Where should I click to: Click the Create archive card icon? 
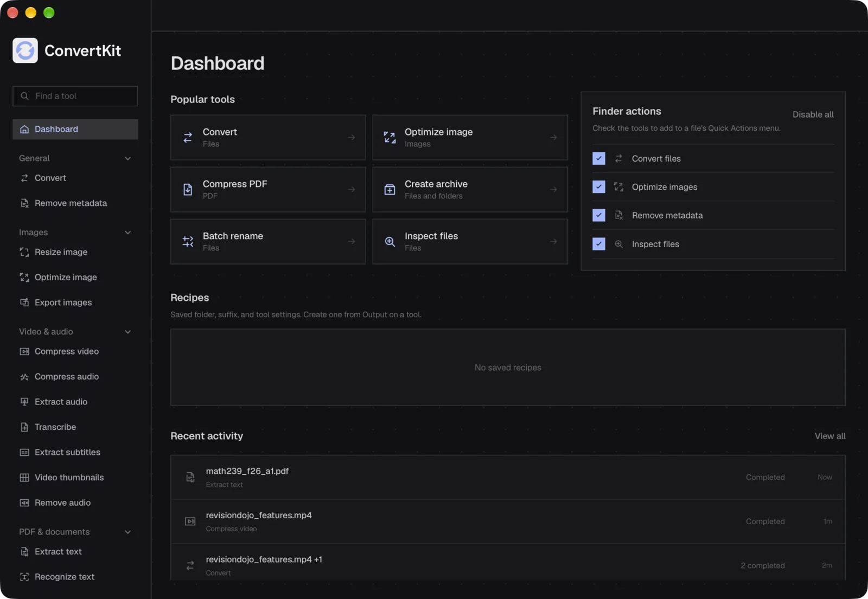[390, 189]
